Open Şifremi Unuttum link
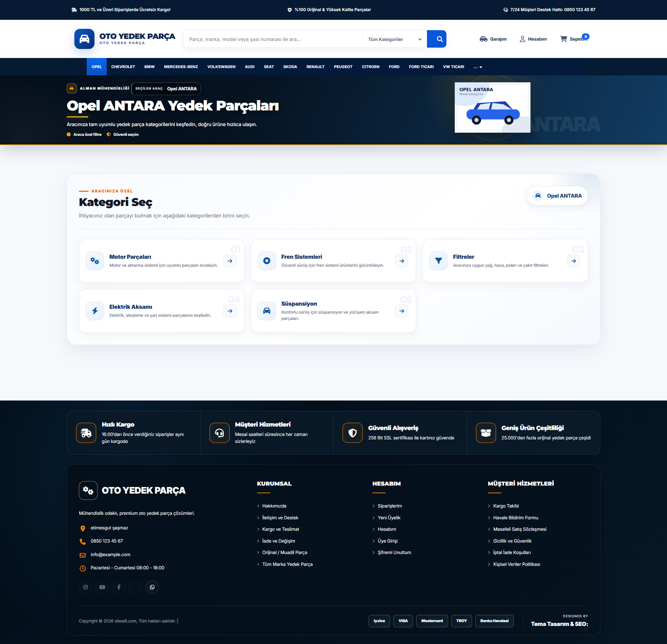 point(394,552)
